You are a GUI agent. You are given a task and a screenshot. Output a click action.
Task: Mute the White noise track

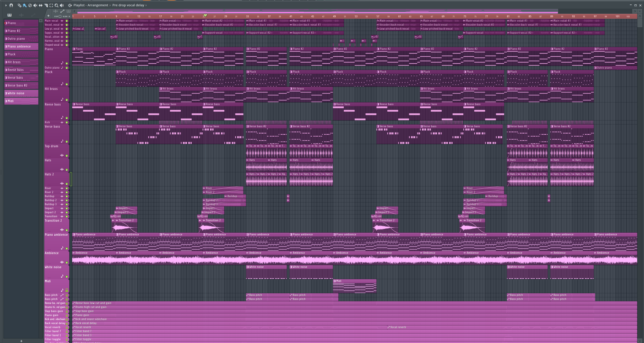(x=67, y=277)
